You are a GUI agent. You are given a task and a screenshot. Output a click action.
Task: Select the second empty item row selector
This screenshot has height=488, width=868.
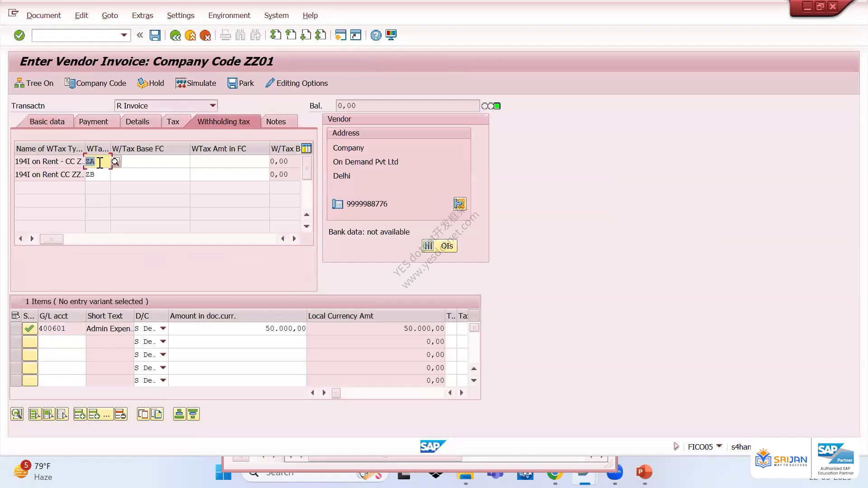pyautogui.click(x=16, y=355)
